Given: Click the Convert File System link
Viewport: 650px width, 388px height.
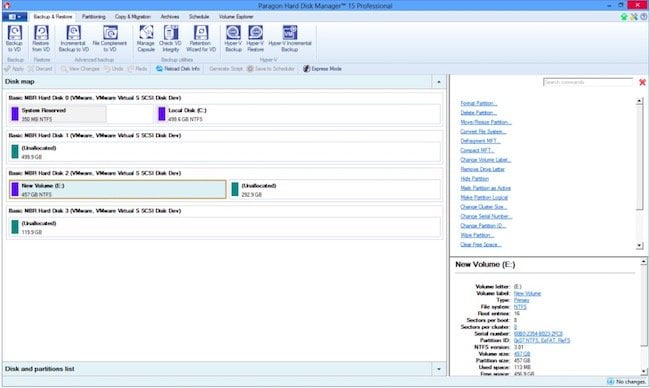Looking at the screenshot, I should coord(483,132).
